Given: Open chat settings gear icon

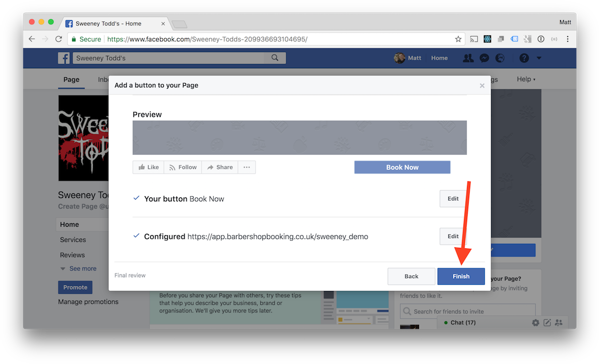Looking at the screenshot, I should pos(536,323).
